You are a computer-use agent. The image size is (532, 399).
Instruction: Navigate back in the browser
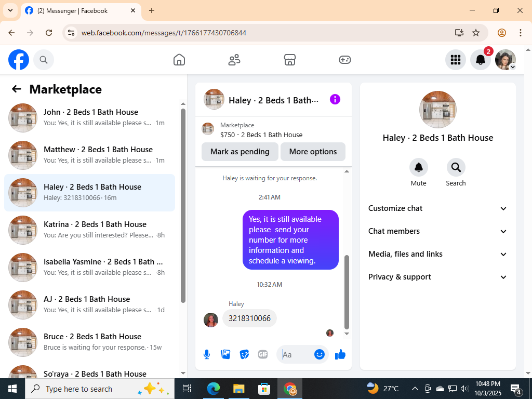11,33
